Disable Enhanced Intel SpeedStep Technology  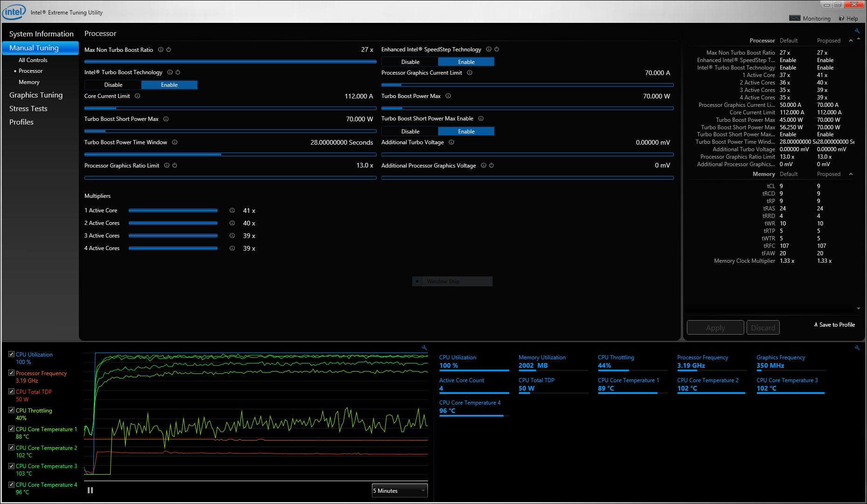click(x=410, y=62)
